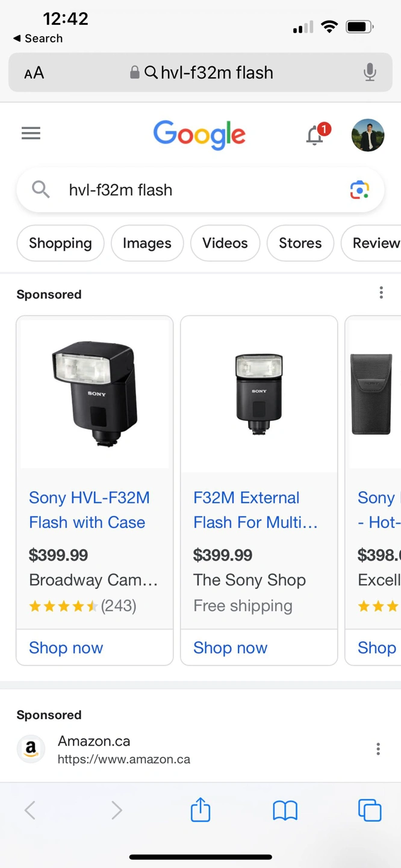Viewport: 401px width, 868px height.
Task: Tap the microphone icon in address bar
Action: (x=370, y=73)
